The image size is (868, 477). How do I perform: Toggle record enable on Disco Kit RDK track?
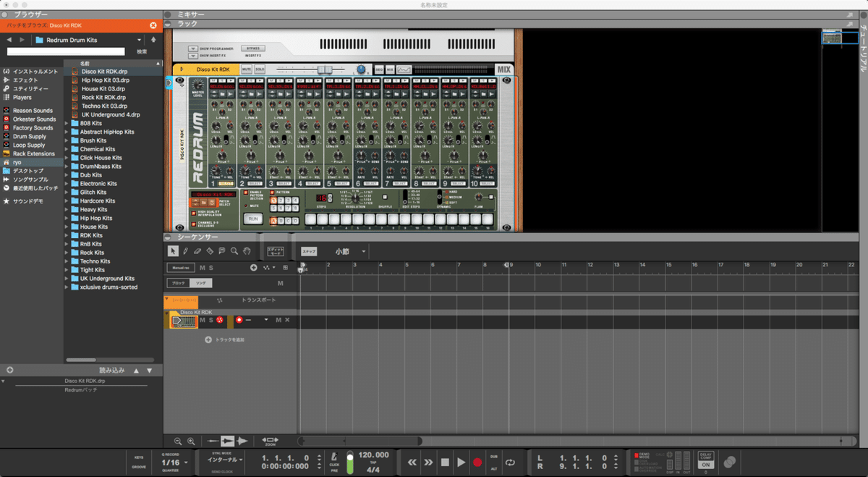tap(239, 320)
